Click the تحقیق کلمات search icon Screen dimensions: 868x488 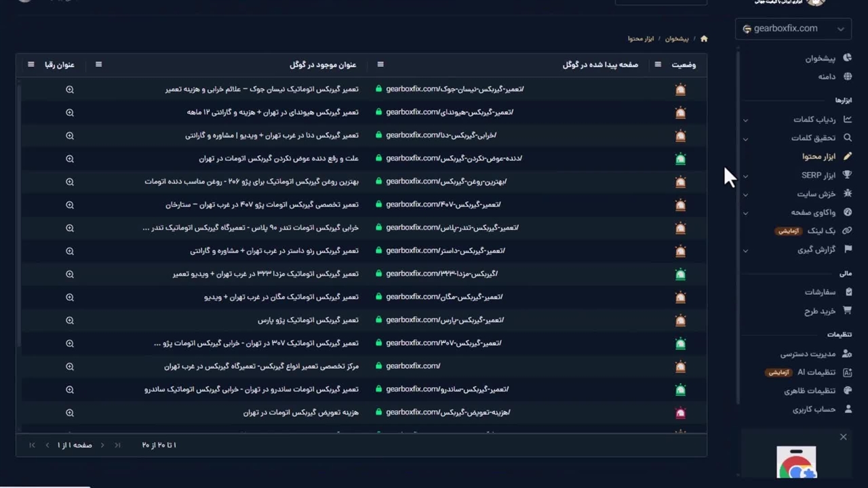847,138
